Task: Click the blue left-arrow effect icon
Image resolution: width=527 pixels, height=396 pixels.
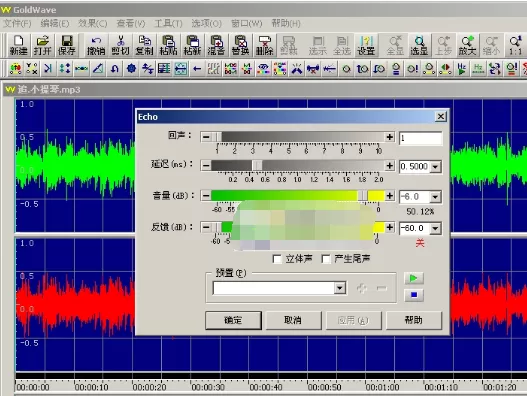Action: (197, 69)
